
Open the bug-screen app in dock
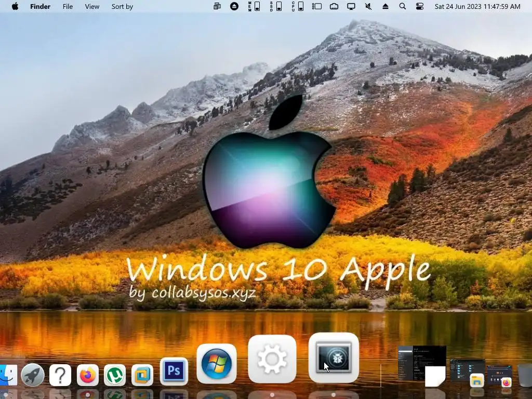tap(334, 357)
